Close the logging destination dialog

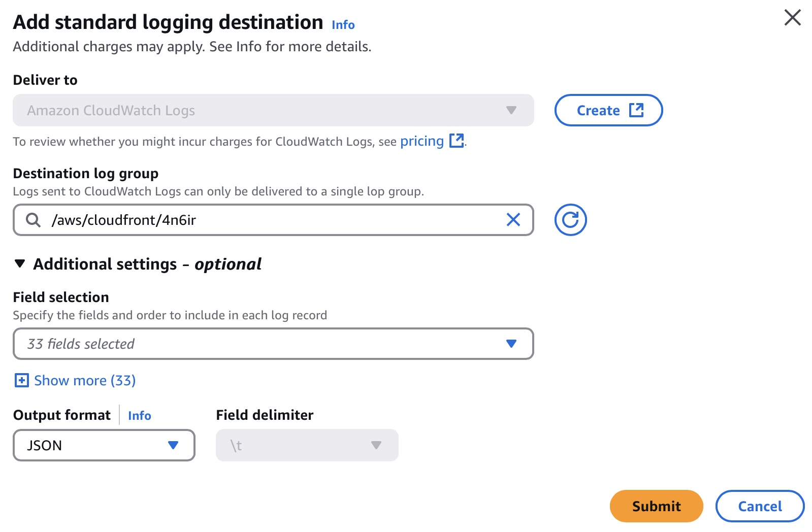[792, 18]
